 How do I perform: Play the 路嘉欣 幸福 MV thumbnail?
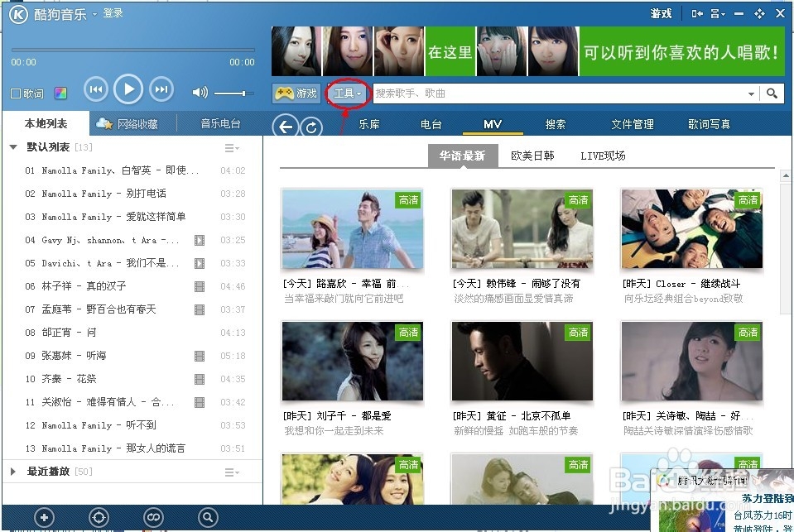(353, 229)
